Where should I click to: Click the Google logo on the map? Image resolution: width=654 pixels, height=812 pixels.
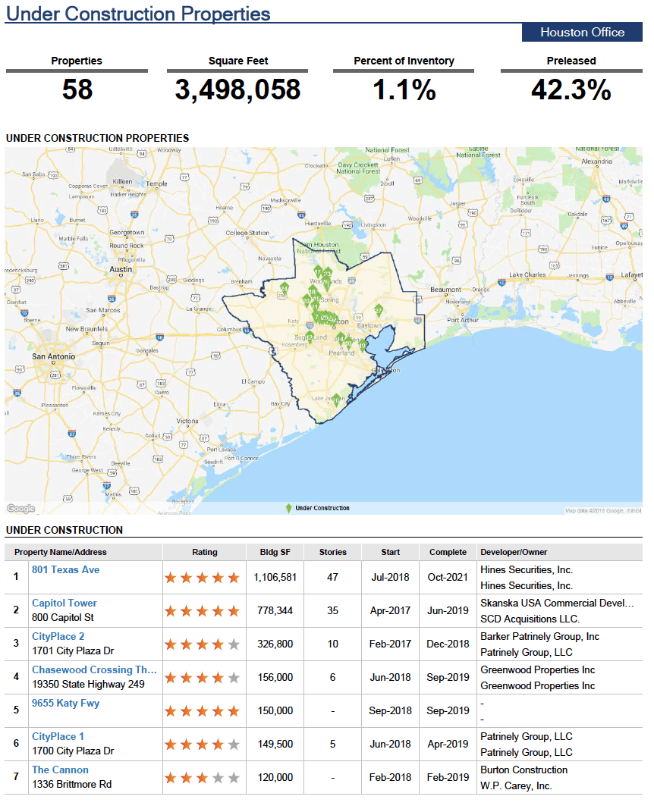pos(20,509)
